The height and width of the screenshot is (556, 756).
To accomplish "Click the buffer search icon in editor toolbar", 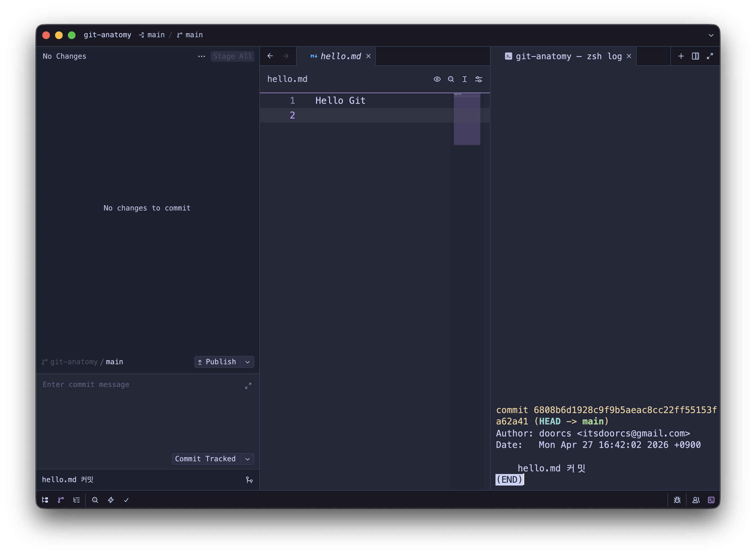I will 451,79.
